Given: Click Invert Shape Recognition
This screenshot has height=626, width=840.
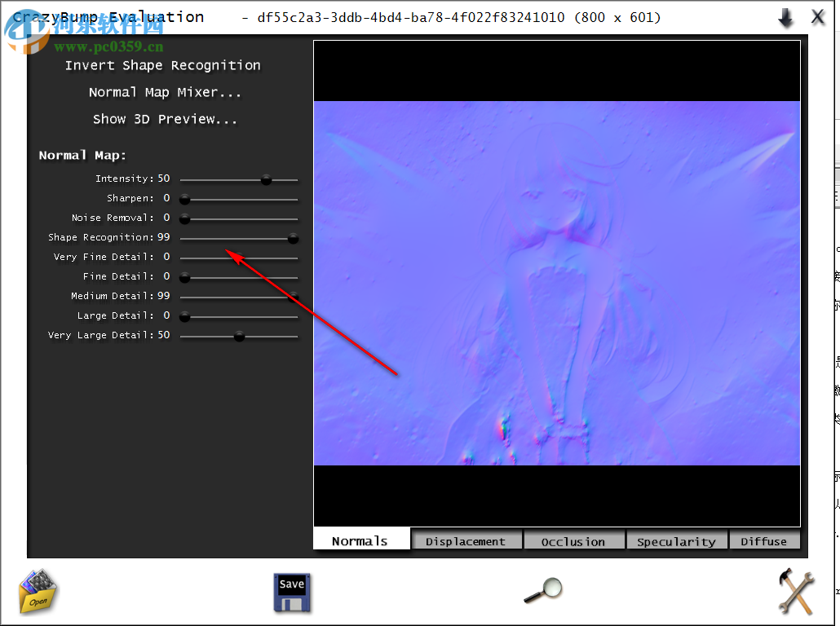Looking at the screenshot, I should click(163, 65).
